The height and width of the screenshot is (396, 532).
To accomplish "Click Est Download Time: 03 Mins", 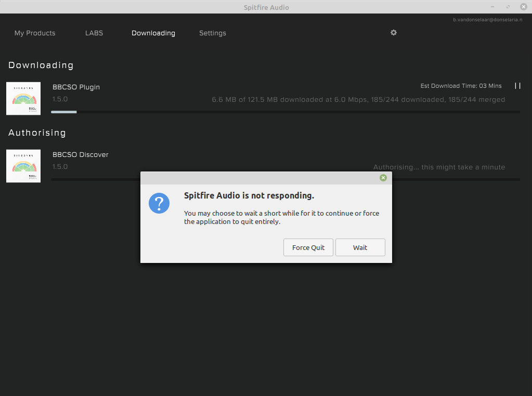I will [x=461, y=86].
